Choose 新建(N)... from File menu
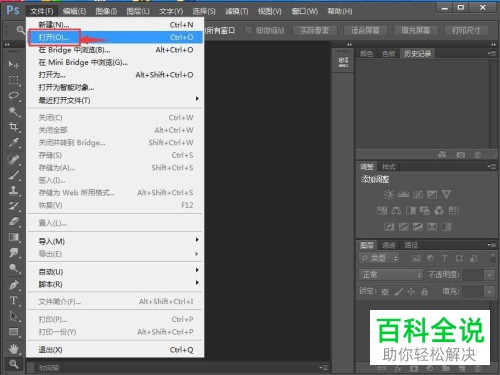Screen dimensions: 500x375 pyautogui.click(x=115, y=25)
